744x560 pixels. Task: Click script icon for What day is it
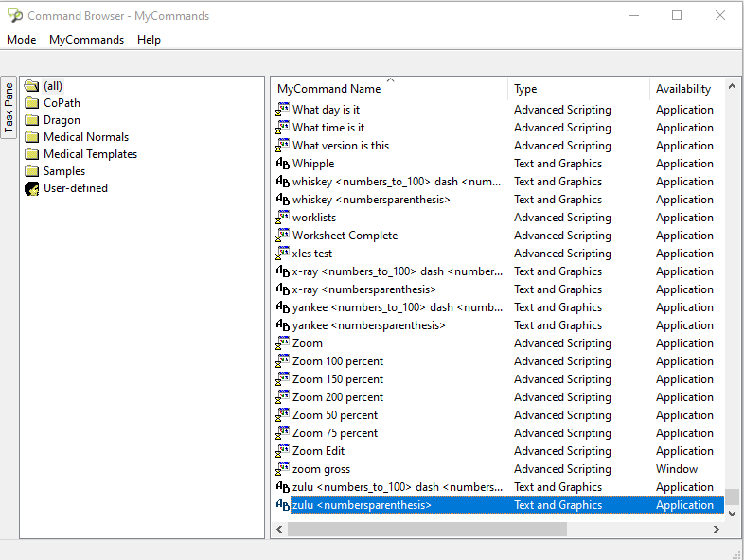tap(282, 110)
